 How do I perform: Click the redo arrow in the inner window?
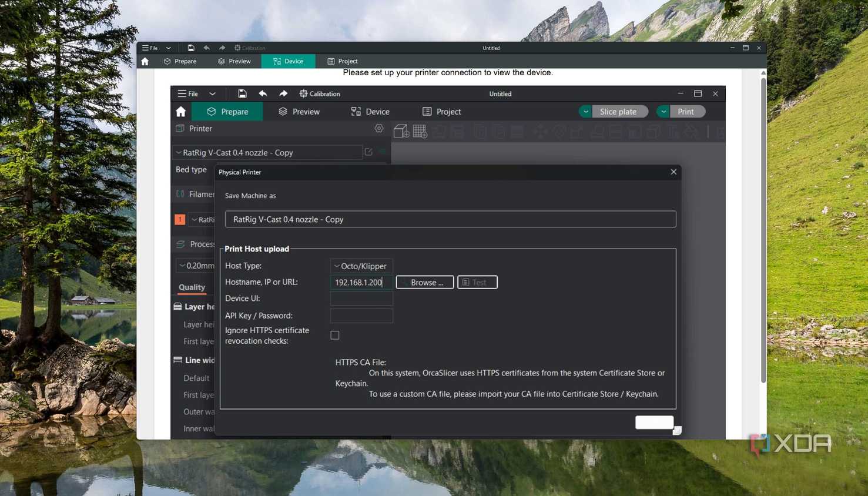pos(283,93)
